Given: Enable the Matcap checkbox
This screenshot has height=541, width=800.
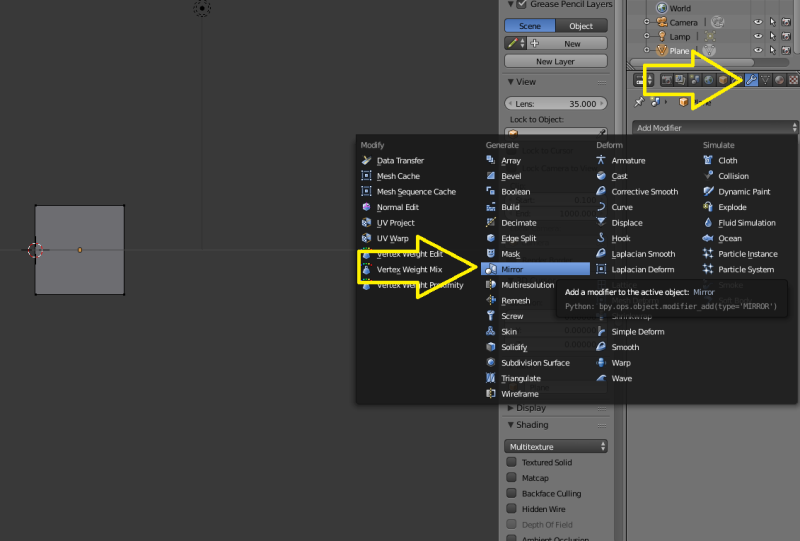Looking at the screenshot, I should click(x=511, y=478).
